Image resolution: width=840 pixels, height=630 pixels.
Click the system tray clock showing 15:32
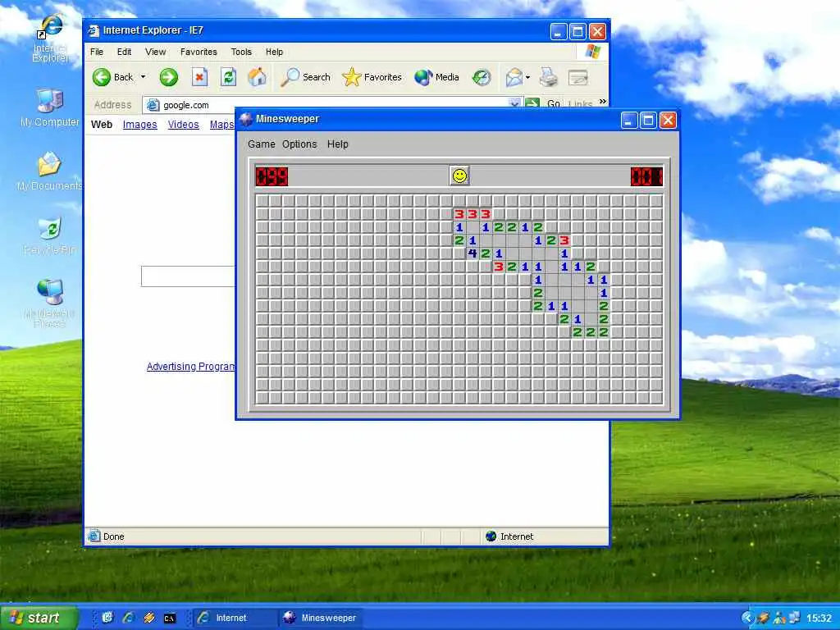pyautogui.click(x=819, y=619)
